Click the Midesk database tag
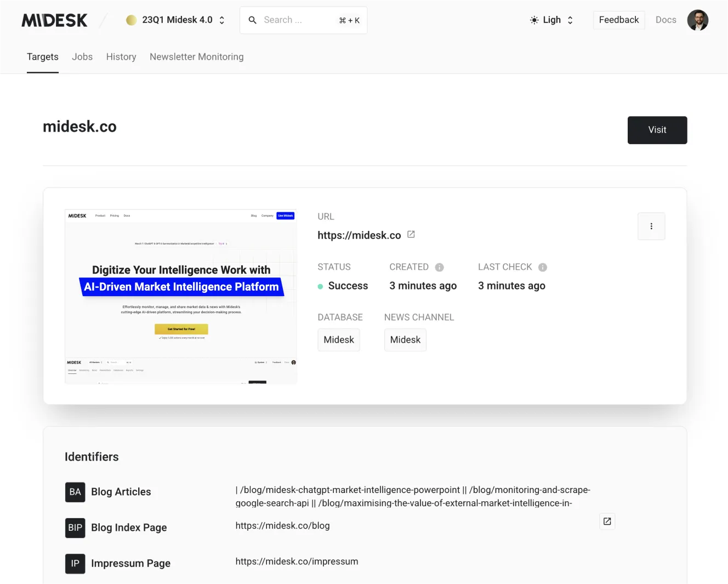 (339, 339)
